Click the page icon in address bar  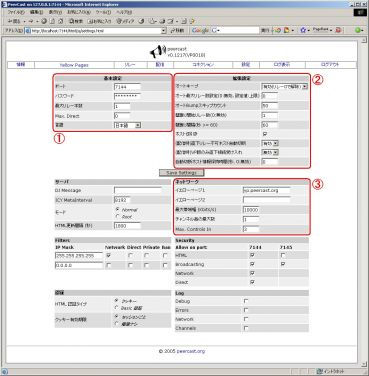(x=28, y=30)
